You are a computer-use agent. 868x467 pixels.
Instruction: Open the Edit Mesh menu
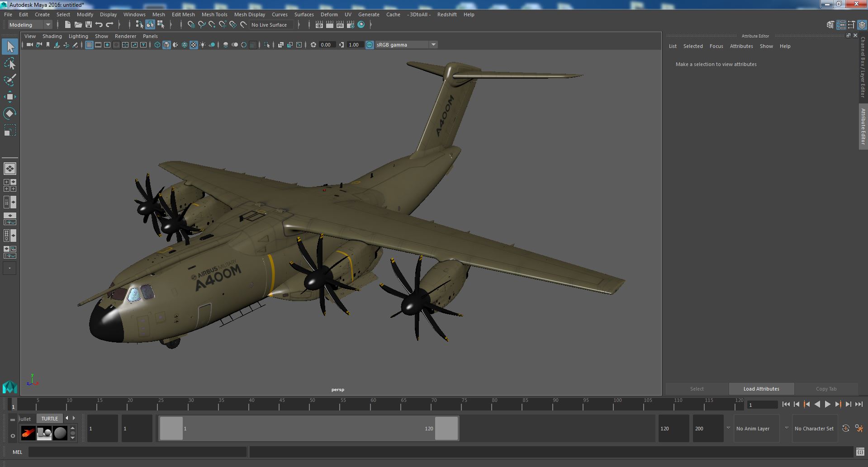[x=183, y=14]
